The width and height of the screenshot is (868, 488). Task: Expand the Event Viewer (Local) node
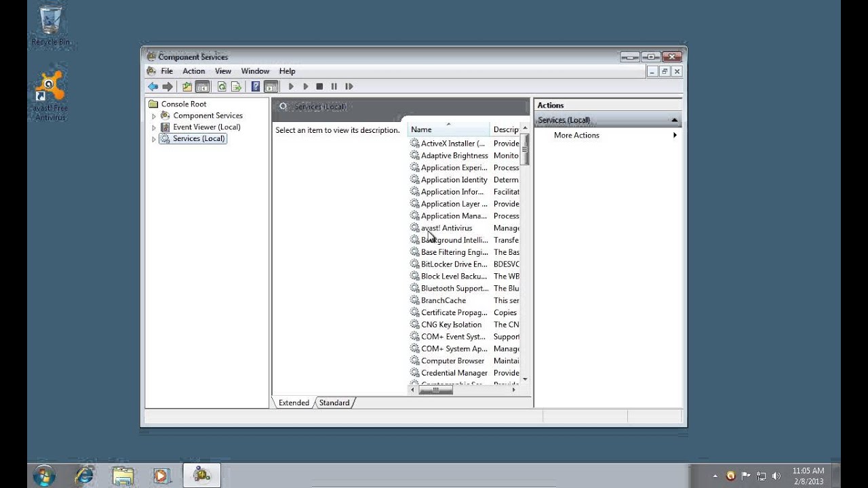point(154,127)
